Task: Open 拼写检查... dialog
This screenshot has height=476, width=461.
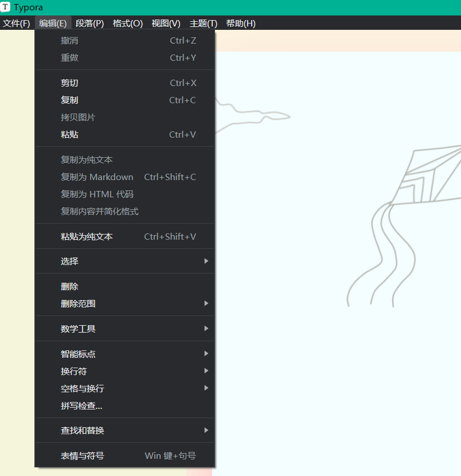Action: 125,405
